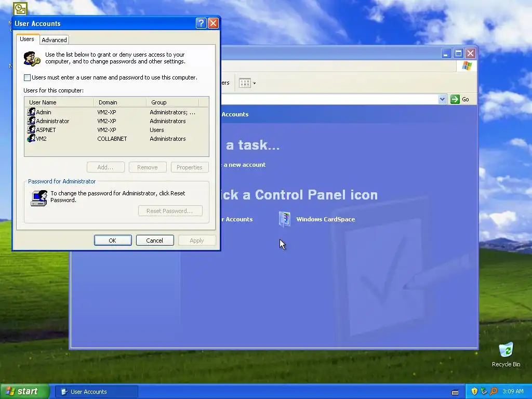This screenshot has width=532, height=399.
Task: Click the Views toolbar icon in Control Panel
Action: tap(244, 83)
